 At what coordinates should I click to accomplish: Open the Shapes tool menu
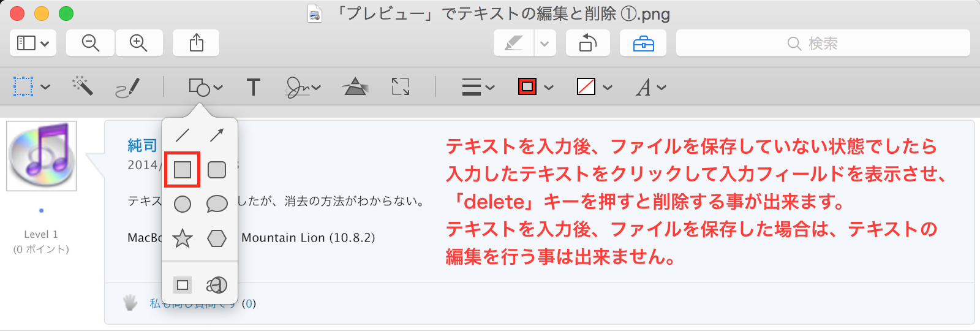point(205,87)
